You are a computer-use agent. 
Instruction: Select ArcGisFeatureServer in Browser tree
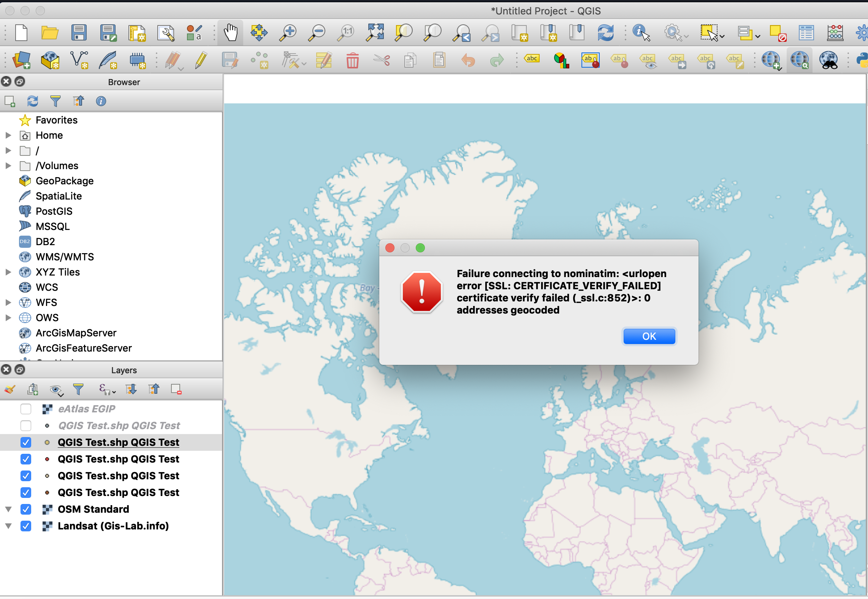84,348
